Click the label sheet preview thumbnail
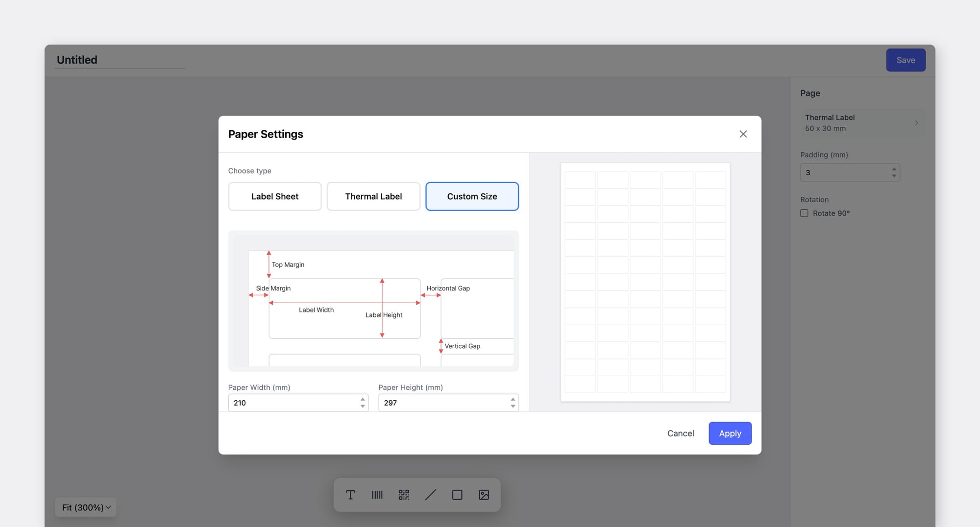The width and height of the screenshot is (980, 527). coord(645,282)
